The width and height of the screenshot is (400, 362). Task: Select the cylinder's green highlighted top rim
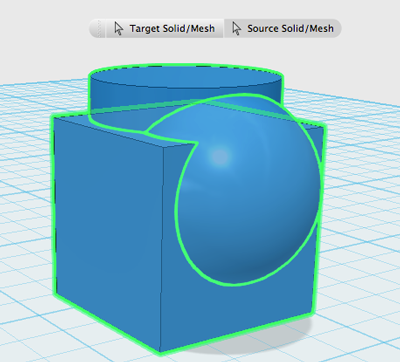pyautogui.click(x=185, y=66)
